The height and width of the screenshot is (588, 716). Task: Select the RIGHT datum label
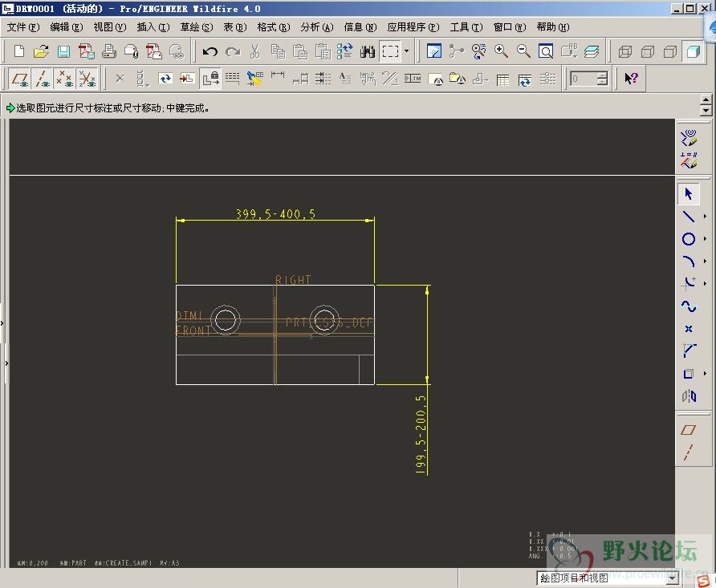[293, 280]
